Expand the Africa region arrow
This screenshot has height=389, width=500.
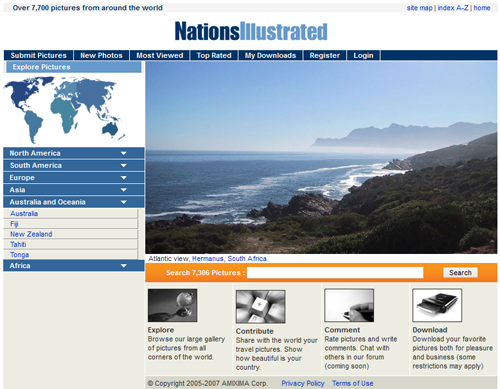(124, 266)
